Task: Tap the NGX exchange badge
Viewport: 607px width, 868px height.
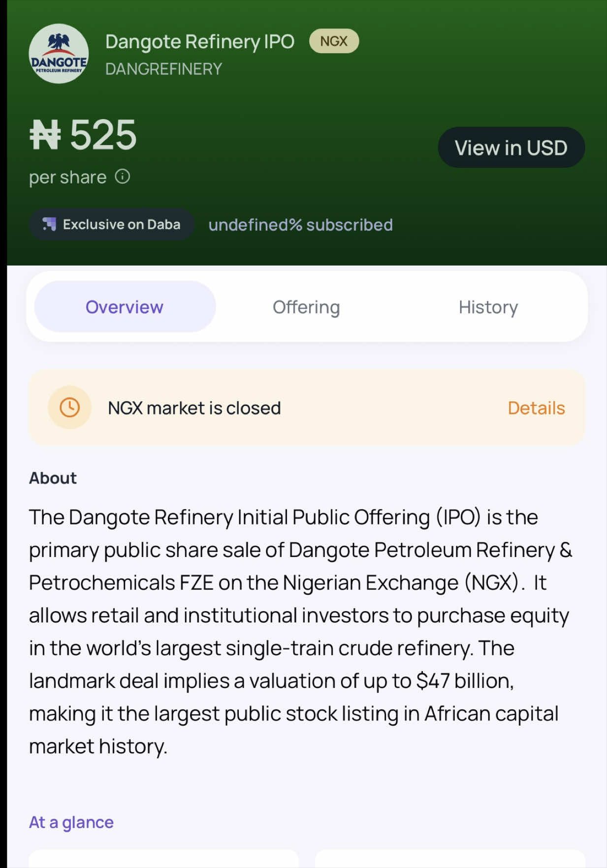Action: coord(334,41)
